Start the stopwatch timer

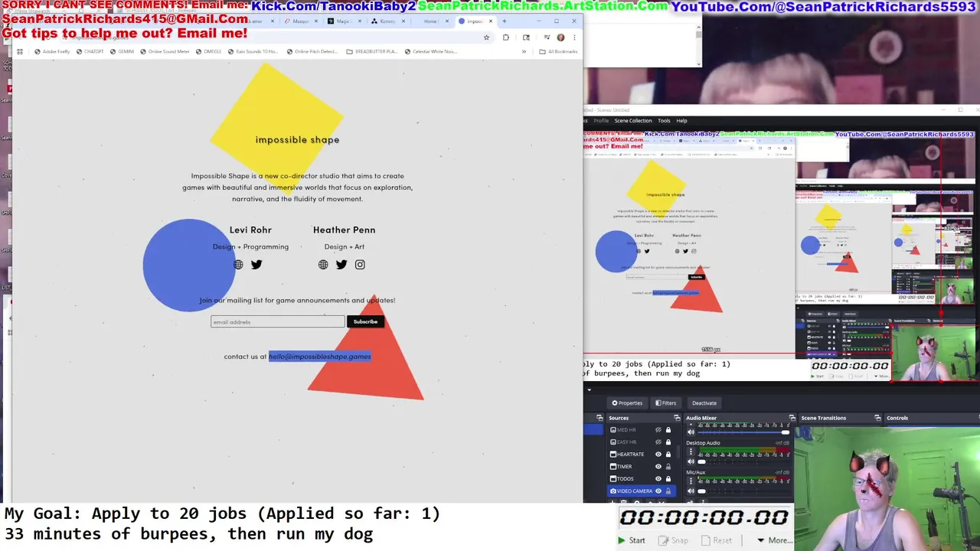point(632,540)
